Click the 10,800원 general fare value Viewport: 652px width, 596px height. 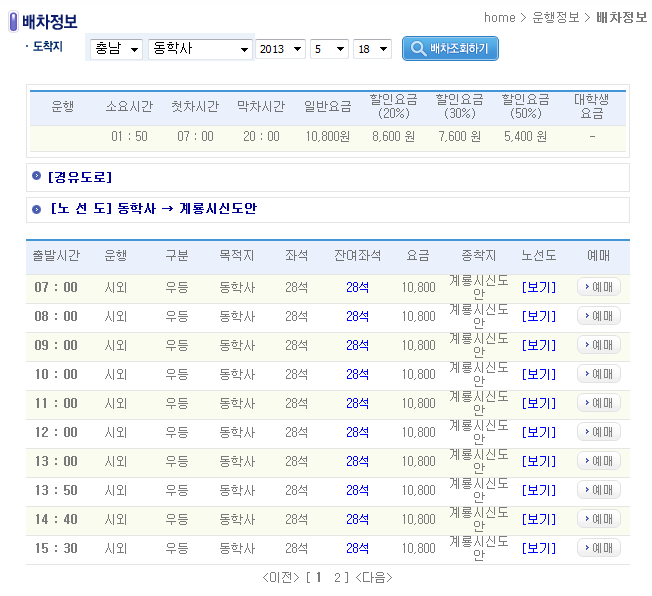coord(328,136)
